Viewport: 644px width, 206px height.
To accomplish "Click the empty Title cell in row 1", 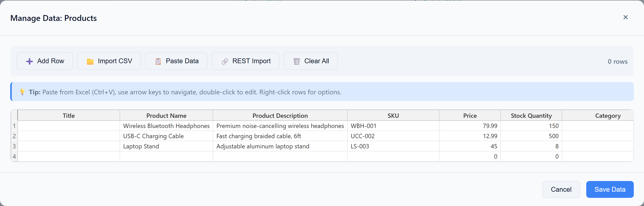I will click(x=69, y=126).
